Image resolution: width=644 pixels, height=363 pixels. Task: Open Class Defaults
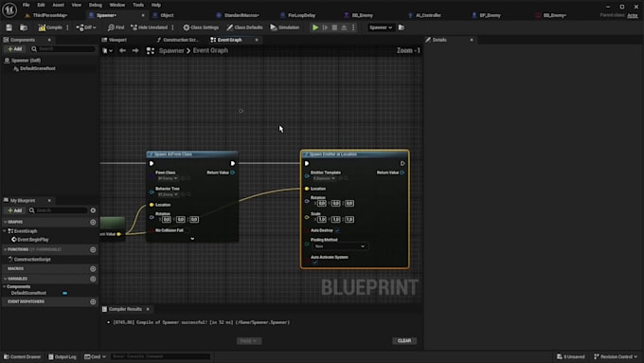(x=244, y=27)
